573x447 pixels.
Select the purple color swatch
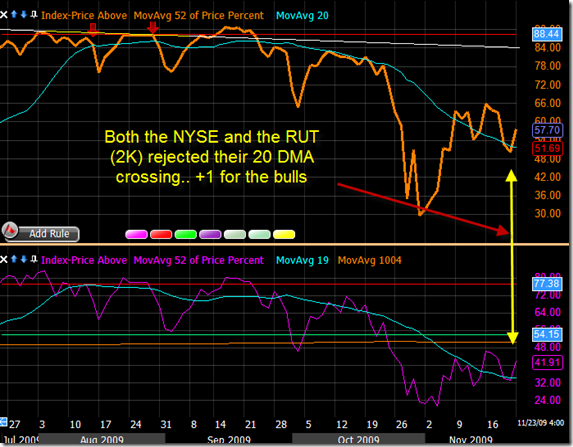coord(210,234)
